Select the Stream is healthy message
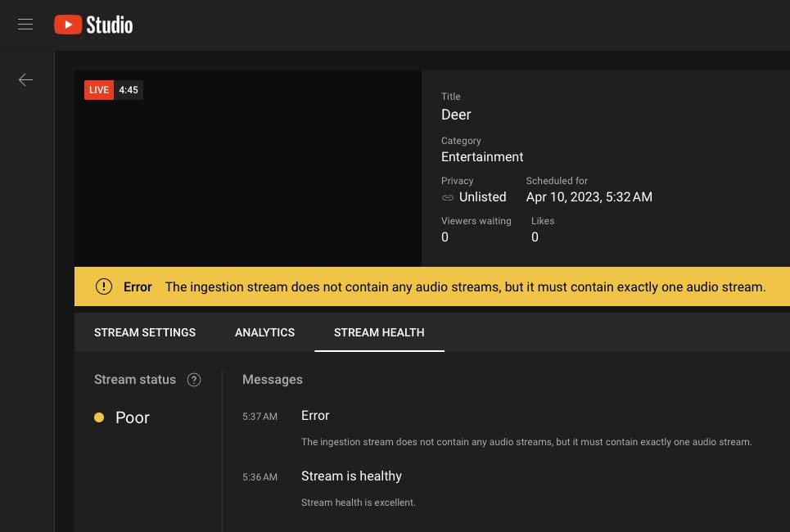Viewport: 790px width, 532px height. 351,476
